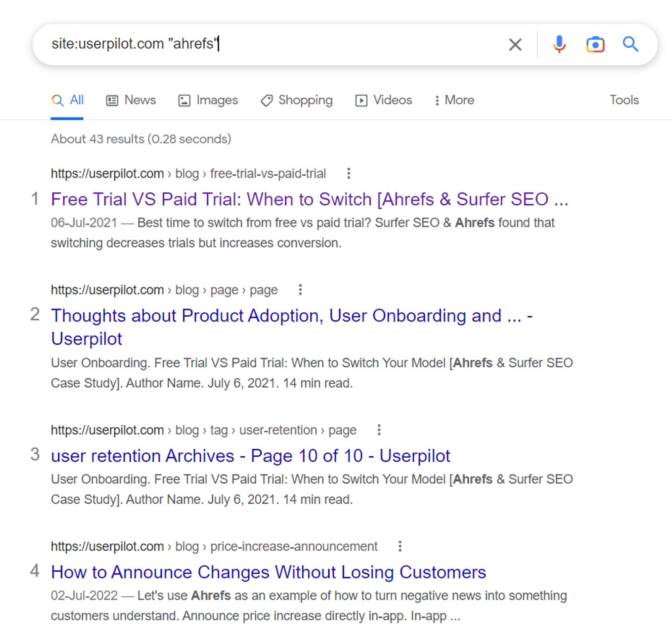Expand the More search filters menu
672x625 pixels.
click(454, 100)
